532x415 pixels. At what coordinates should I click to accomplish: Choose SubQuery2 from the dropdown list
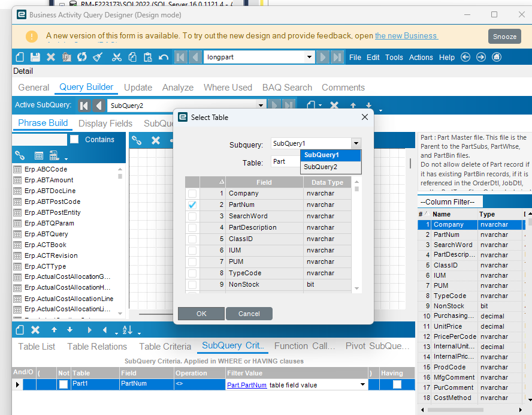331,167
